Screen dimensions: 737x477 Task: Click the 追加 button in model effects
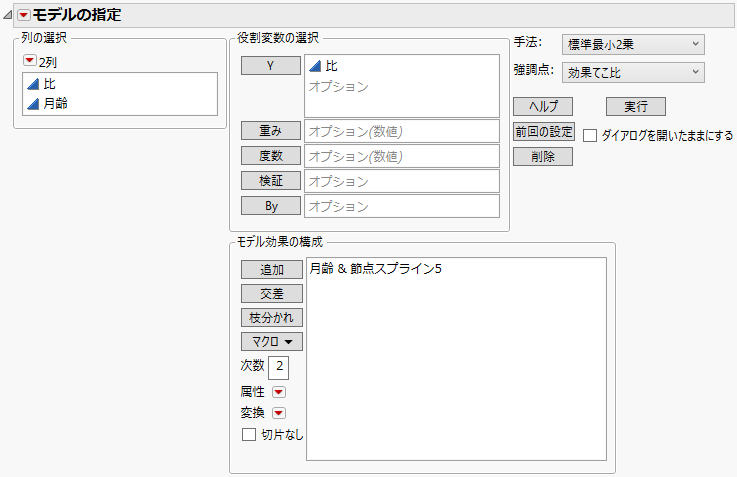coord(272,270)
